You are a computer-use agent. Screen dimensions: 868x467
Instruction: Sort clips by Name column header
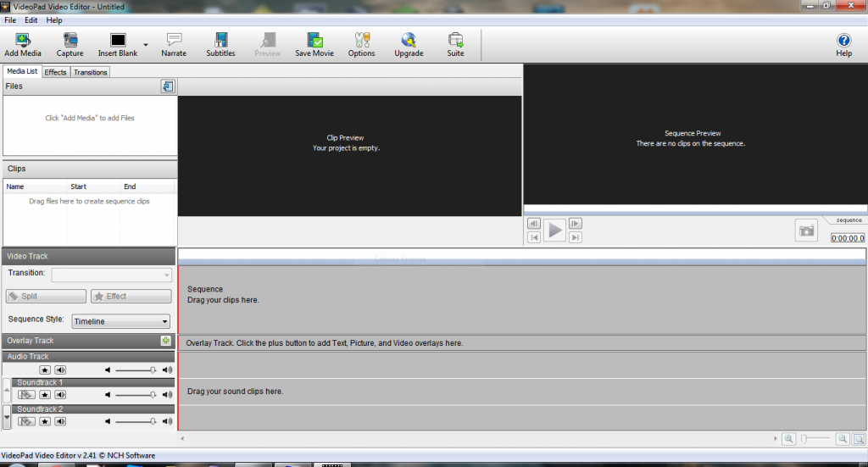point(36,186)
